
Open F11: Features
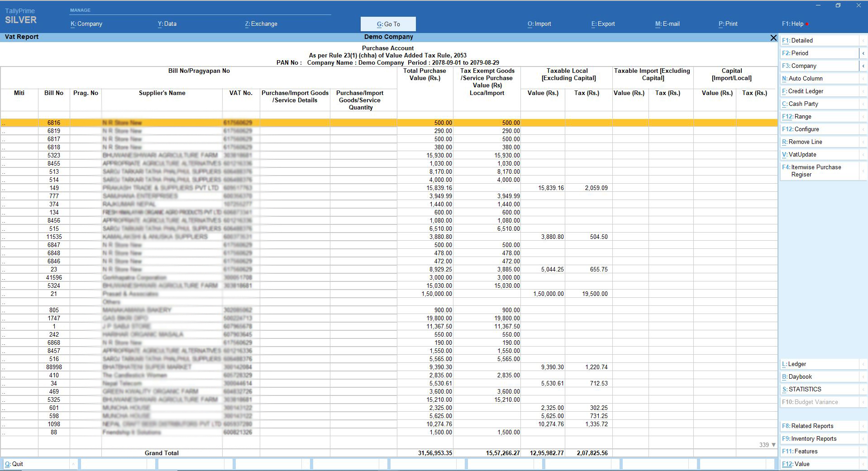point(819,451)
